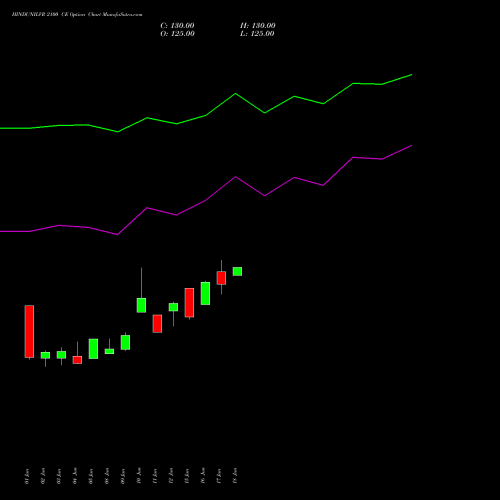Screen dimensions: 500x500
Task: Click the 16 date label on the x-axis
Action: click(x=203, y=476)
